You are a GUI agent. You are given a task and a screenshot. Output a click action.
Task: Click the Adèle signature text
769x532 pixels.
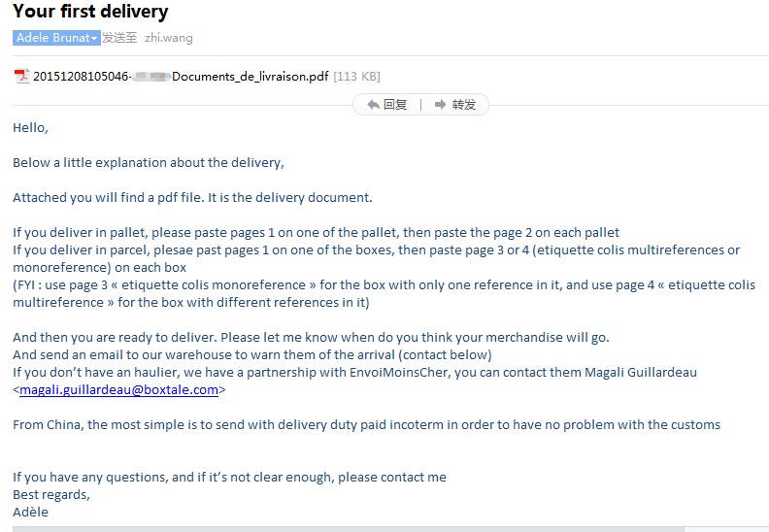coord(30,512)
